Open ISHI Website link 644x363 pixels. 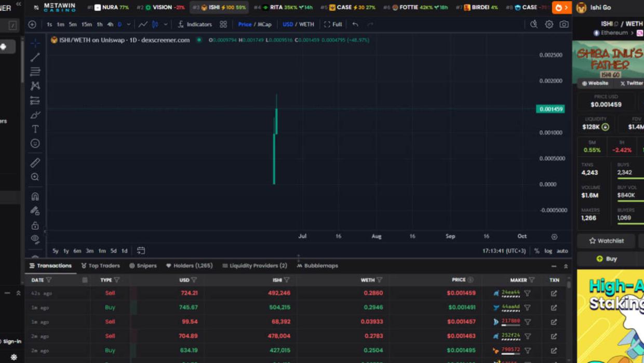point(595,83)
